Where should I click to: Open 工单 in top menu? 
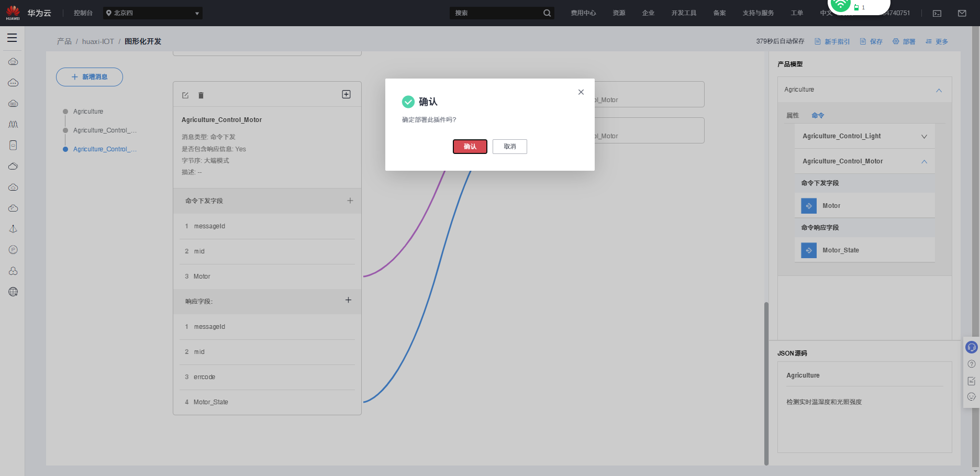click(797, 13)
